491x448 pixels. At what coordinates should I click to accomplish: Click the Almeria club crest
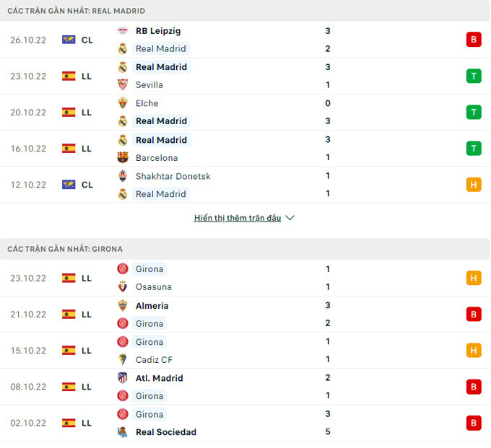tap(123, 306)
